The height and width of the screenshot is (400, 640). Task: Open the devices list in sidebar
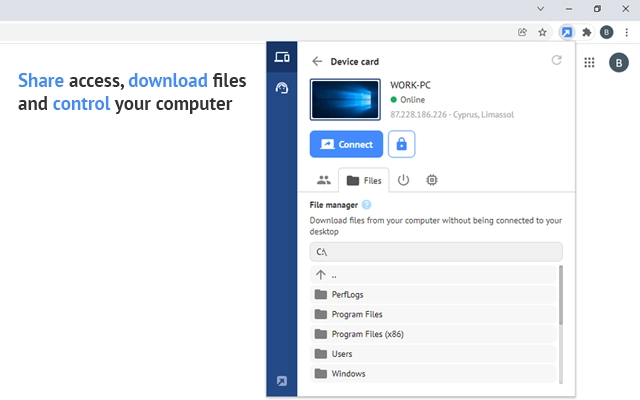click(282, 58)
